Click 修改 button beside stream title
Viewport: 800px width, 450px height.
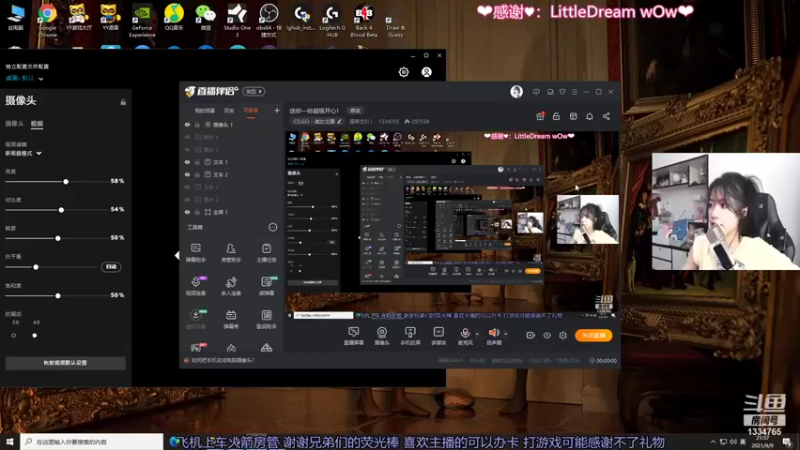pos(355,111)
